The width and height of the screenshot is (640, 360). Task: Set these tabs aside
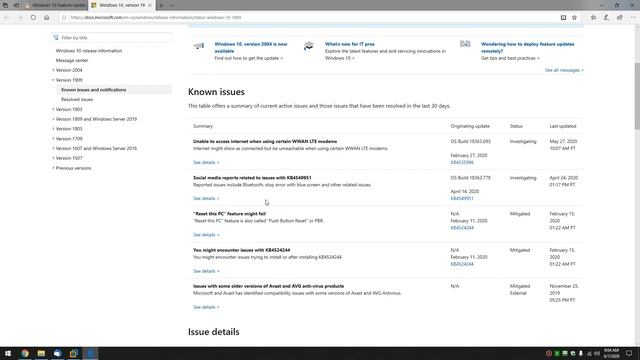point(16,5)
